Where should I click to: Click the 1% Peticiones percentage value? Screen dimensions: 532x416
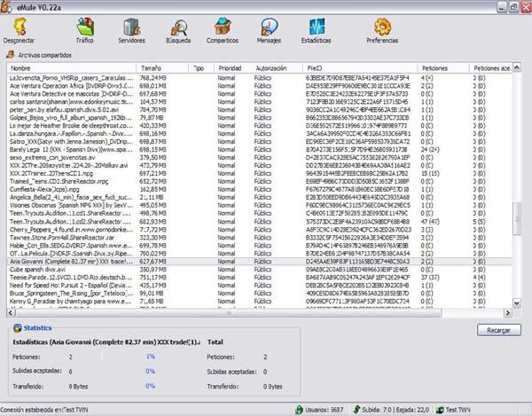coord(151,357)
